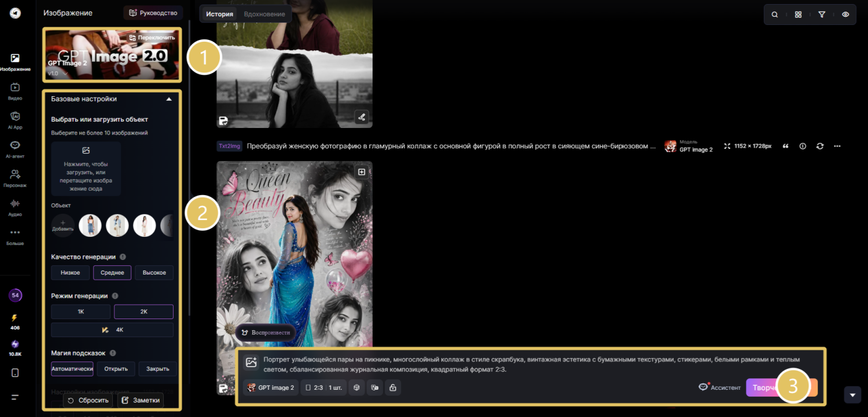
Task: Switch layout using the grid view icon
Action: pos(798,14)
